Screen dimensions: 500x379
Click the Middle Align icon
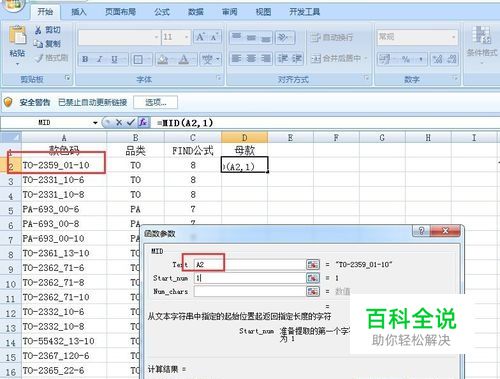click(x=251, y=37)
